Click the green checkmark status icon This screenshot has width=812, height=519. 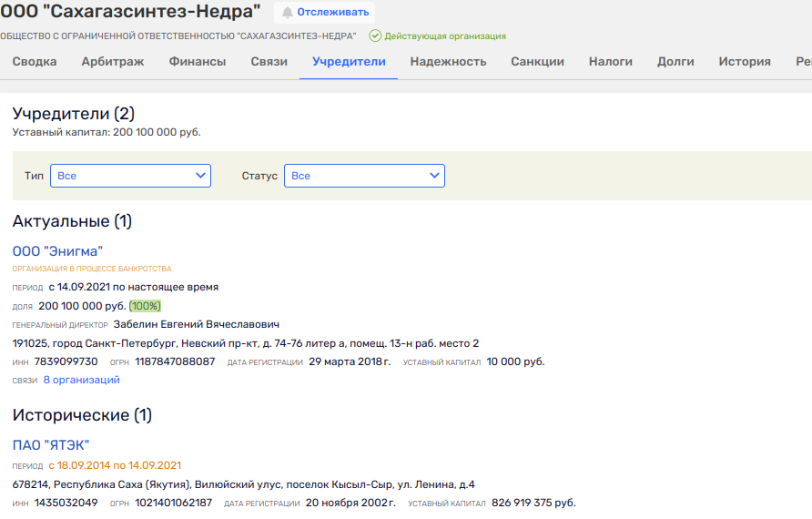click(374, 36)
